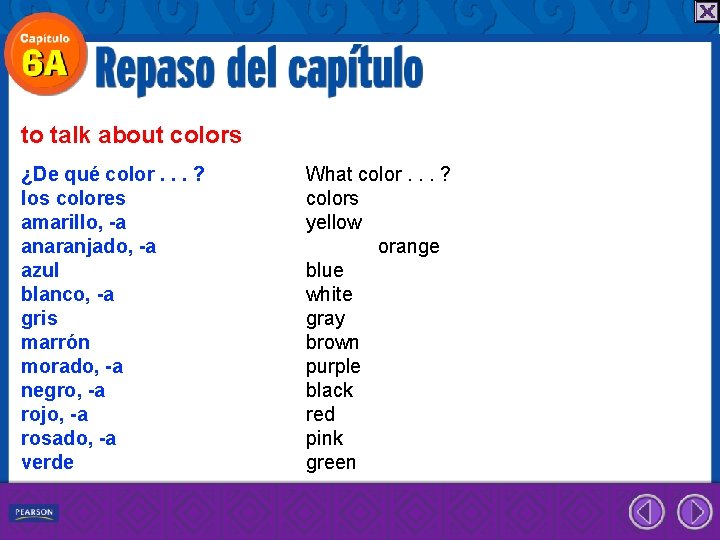The width and height of the screenshot is (720, 540).
Task: Click the Repaso del capítulo title
Action: click(259, 70)
